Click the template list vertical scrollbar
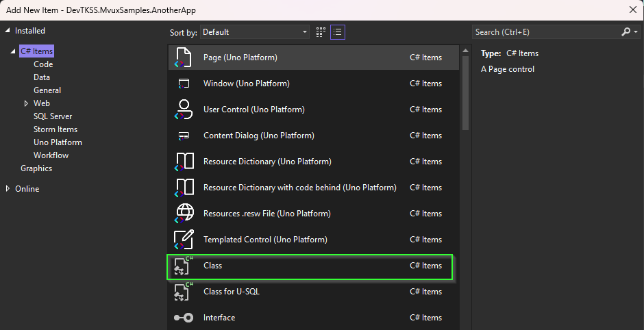Viewport: 644px width, 330px height. (465, 89)
